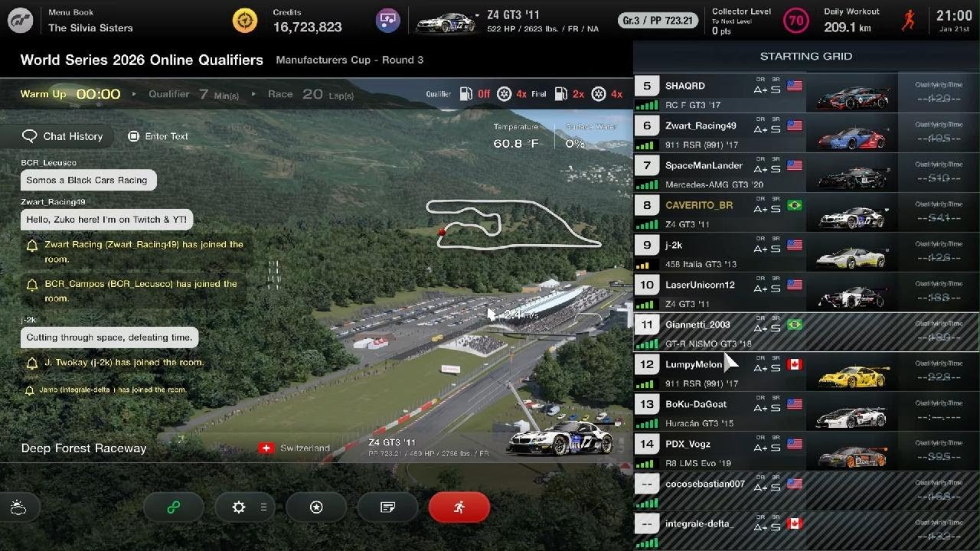Select Giannetti_2003 grid entry
Viewport: 980px width, 551px height.
click(x=807, y=331)
